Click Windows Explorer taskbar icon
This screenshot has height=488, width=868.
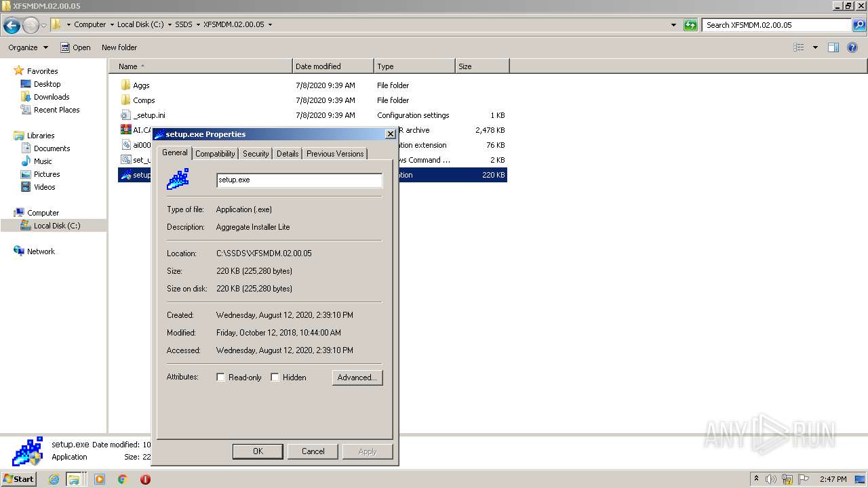pyautogui.click(x=73, y=479)
